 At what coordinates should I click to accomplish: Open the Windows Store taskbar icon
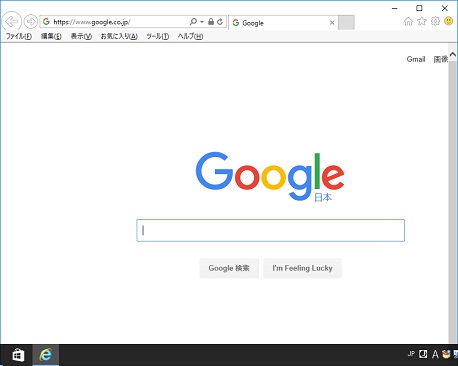tap(18, 355)
